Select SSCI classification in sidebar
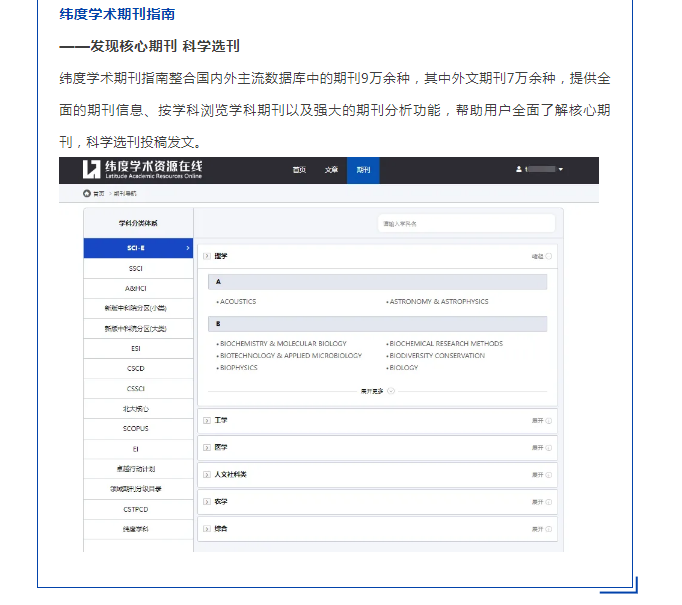This screenshot has width=682, height=605. [138, 268]
